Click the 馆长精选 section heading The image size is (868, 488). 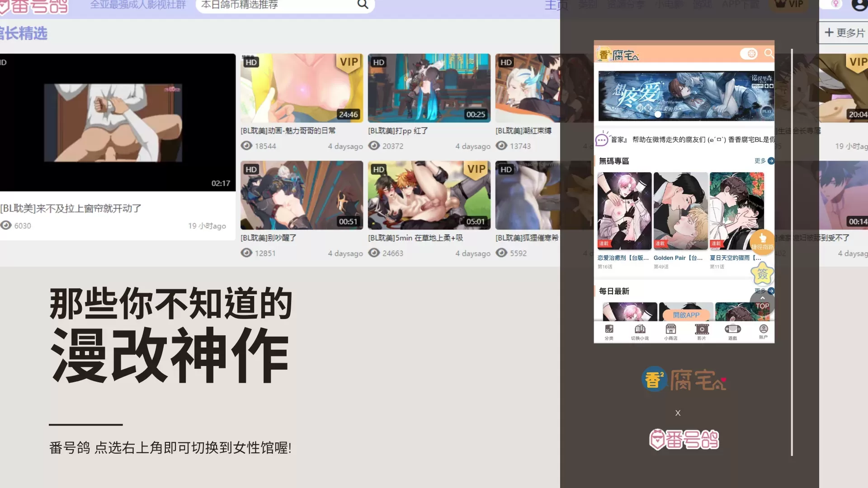(x=24, y=33)
